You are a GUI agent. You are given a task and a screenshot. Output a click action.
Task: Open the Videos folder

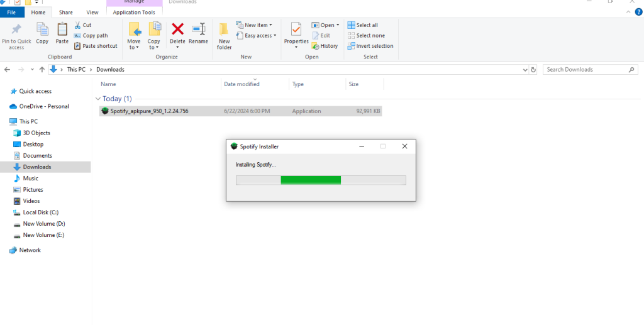pos(27,201)
